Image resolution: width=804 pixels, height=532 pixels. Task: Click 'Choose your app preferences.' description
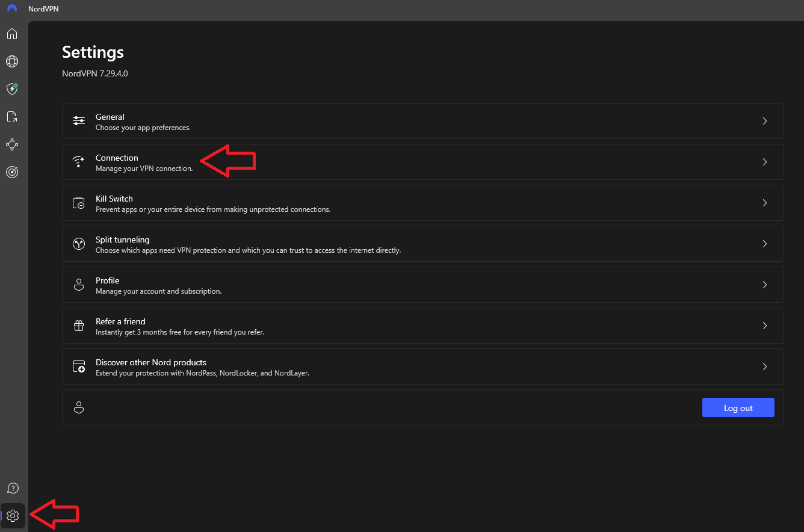click(x=143, y=128)
